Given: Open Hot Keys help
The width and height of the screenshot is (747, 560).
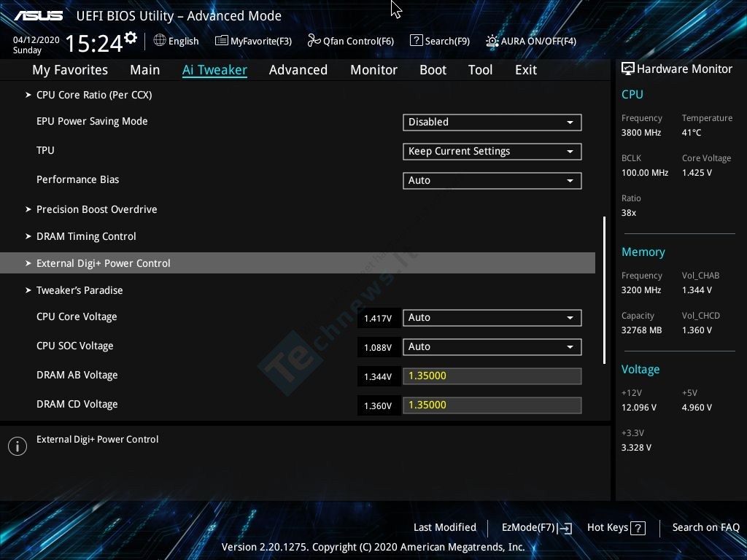Looking at the screenshot, I should [x=616, y=528].
